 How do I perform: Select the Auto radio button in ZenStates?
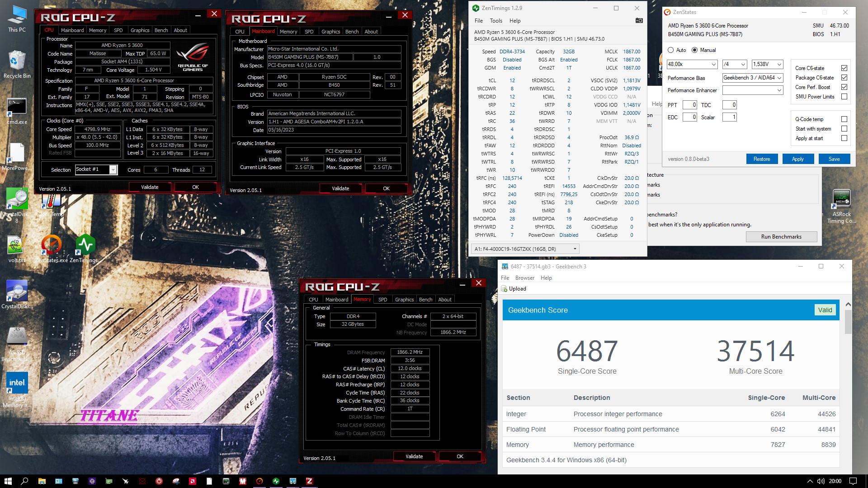pos(671,50)
